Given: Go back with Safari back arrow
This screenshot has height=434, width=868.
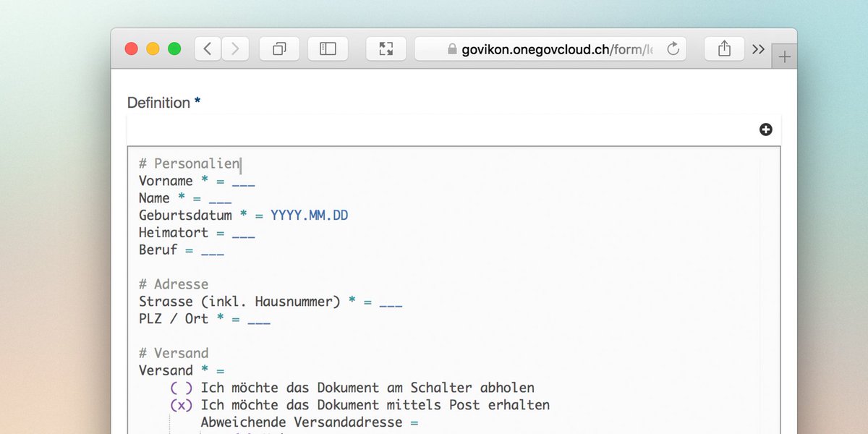Looking at the screenshot, I should tap(208, 48).
